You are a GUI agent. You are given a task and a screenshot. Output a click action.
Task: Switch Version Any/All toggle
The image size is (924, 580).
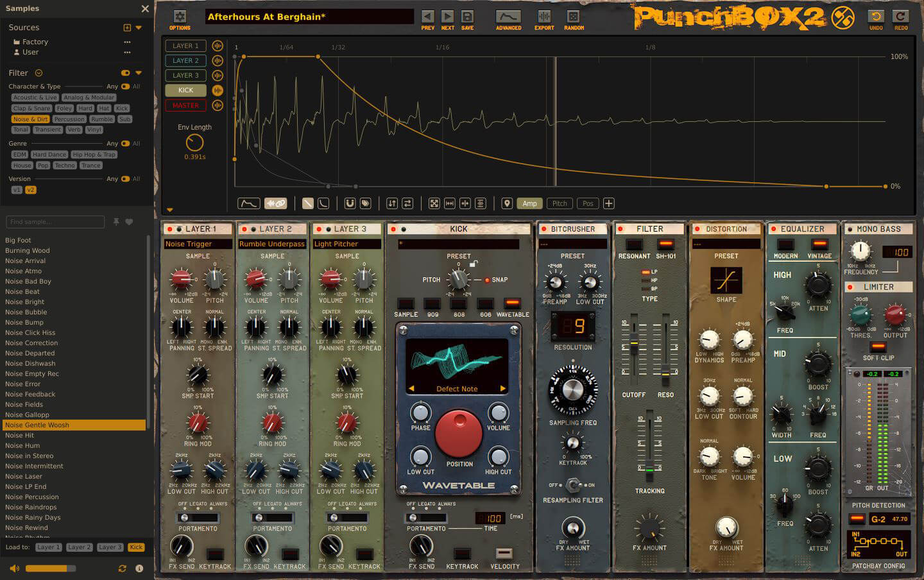pyautogui.click(x=125, y=179)
